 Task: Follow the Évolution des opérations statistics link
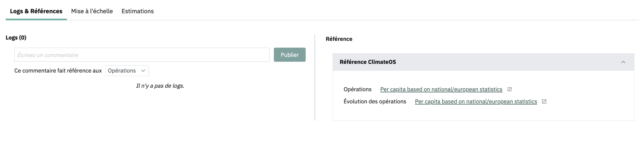pos(476,102)
